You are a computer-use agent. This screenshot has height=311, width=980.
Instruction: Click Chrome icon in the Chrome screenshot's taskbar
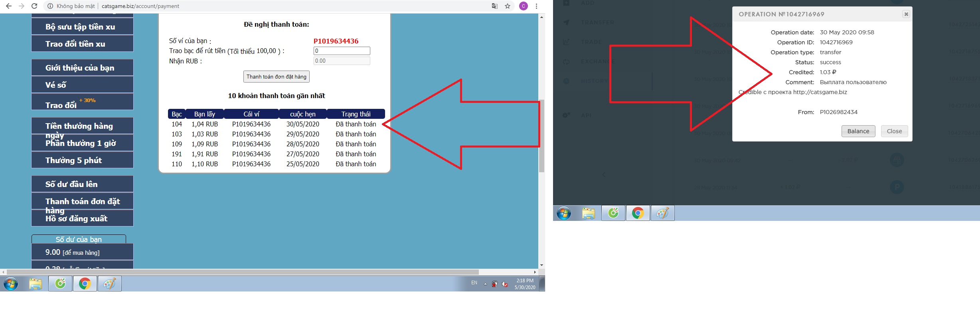click(x=85, y=284)
